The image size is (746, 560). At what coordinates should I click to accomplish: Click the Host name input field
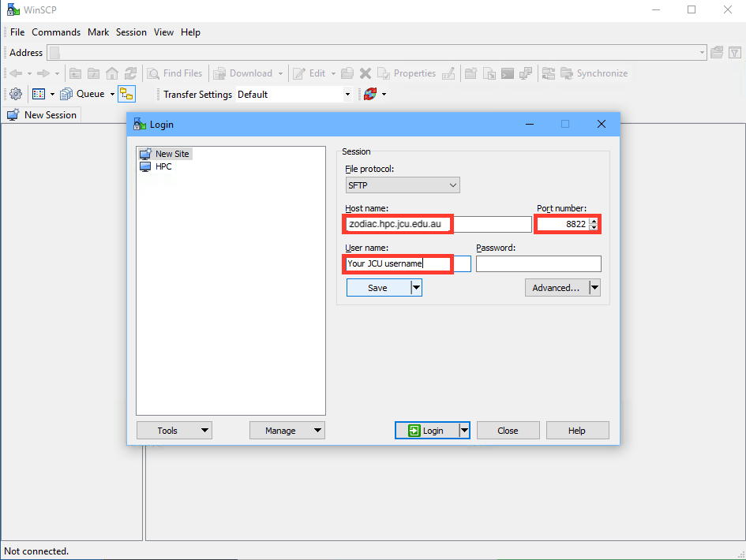click(x=438, y=224)
